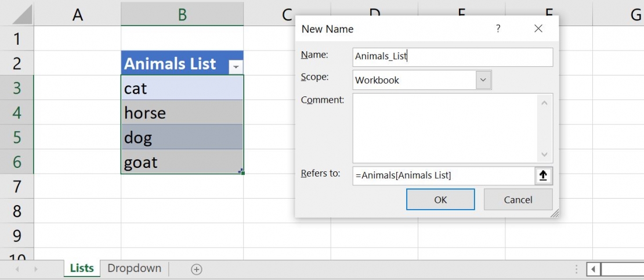Click the collapse dialog arrow in Refers to
Viewport: 644px width, 280px height.
[543, 175]
